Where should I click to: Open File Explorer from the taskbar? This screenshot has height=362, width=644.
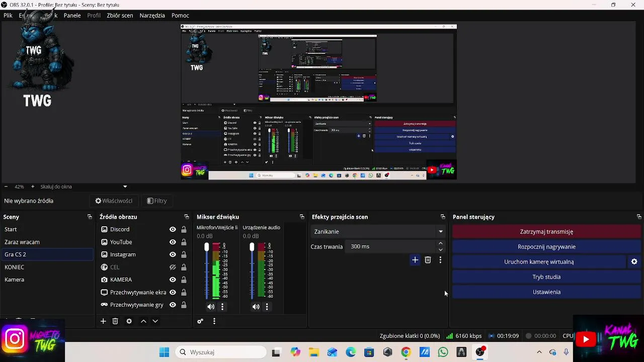314,352
